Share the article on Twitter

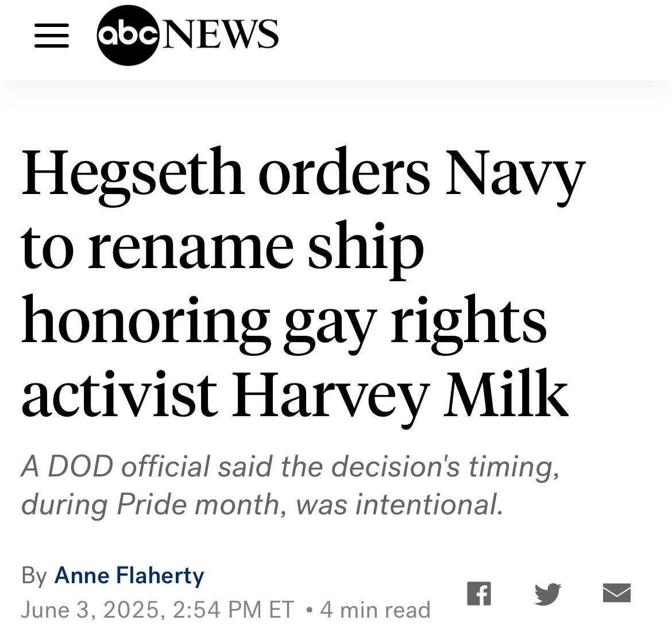(x=547, y=594)
